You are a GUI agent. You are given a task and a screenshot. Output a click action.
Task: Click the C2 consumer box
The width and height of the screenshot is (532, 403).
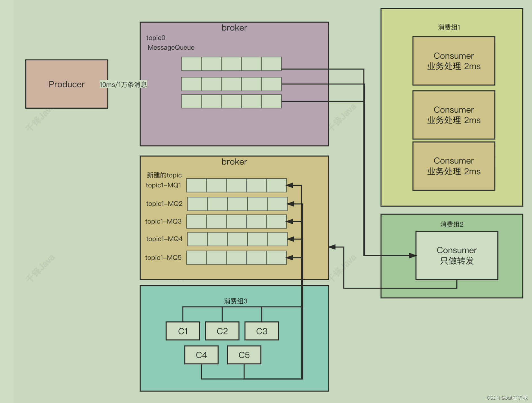[x=222, y=331]
